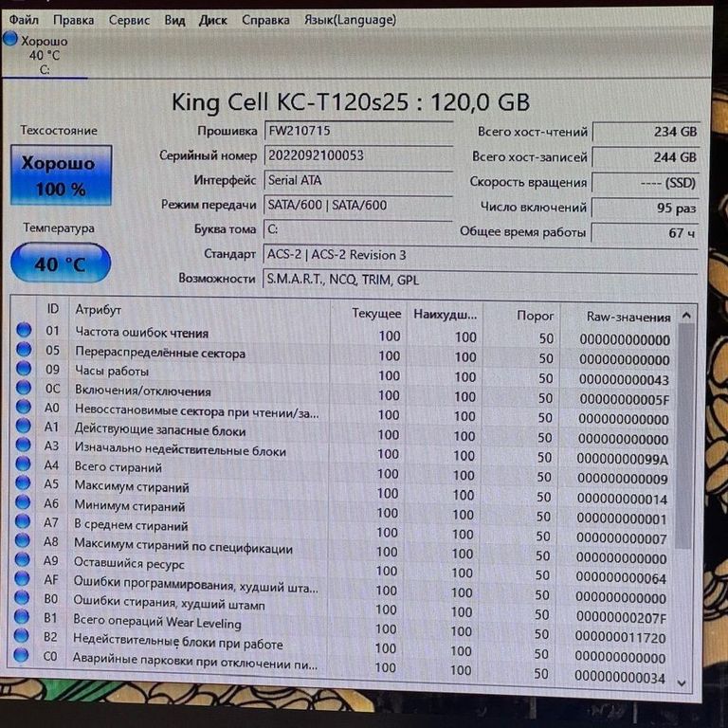This screenshot has width=728, height=728.
Task: Select the C: disk tab showing 40 °C
Action: coord(45,55)
